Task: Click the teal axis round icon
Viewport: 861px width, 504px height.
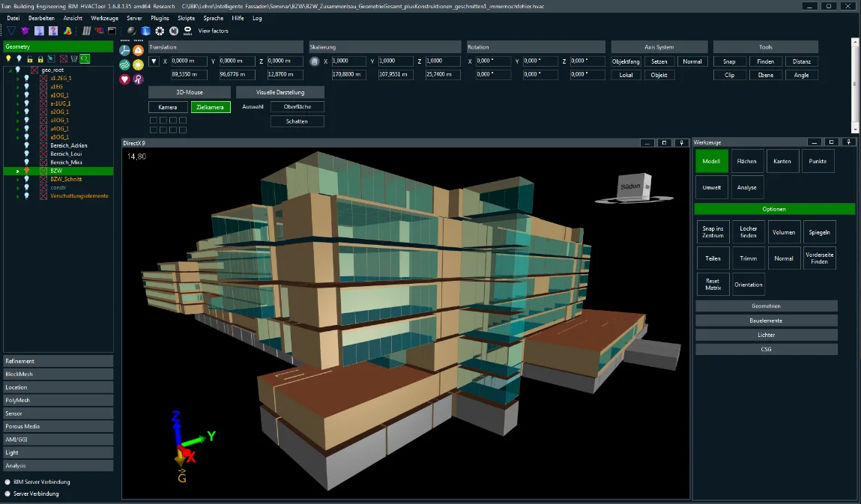Action: pos(124,50)
